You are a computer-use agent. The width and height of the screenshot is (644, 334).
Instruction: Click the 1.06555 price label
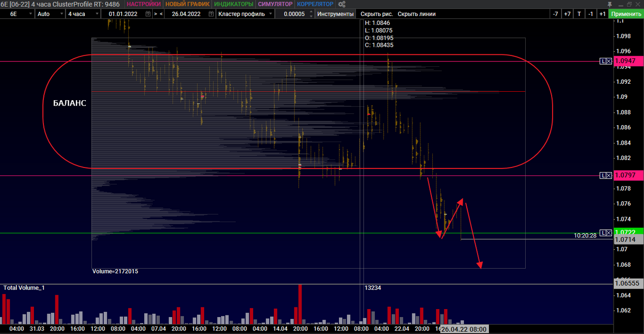629,283
